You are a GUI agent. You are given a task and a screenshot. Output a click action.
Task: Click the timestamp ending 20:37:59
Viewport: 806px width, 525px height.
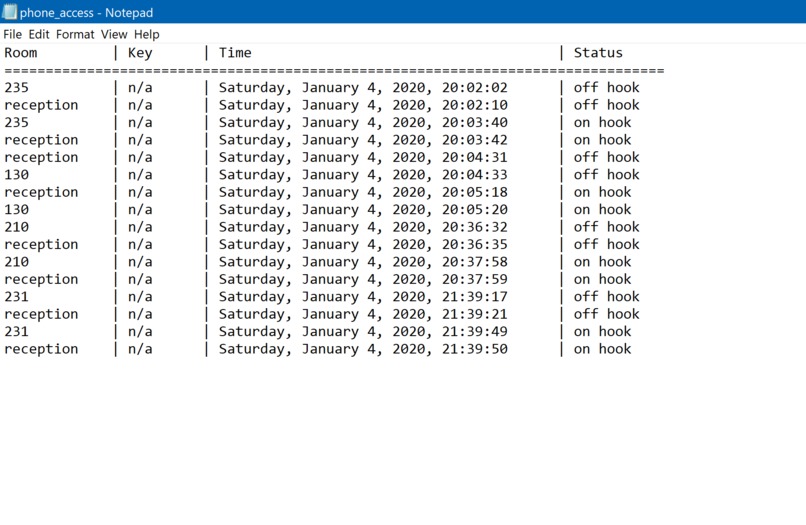click(363, 280)
